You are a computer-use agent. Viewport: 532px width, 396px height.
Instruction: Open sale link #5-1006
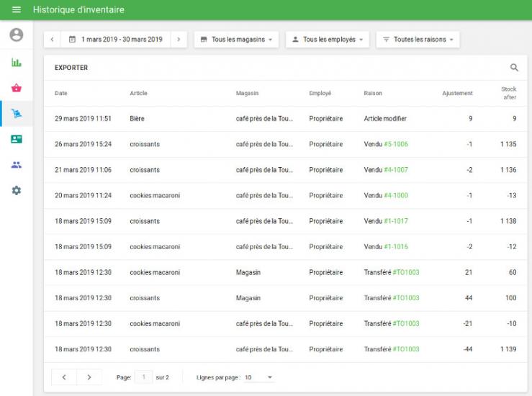(396, 144)
